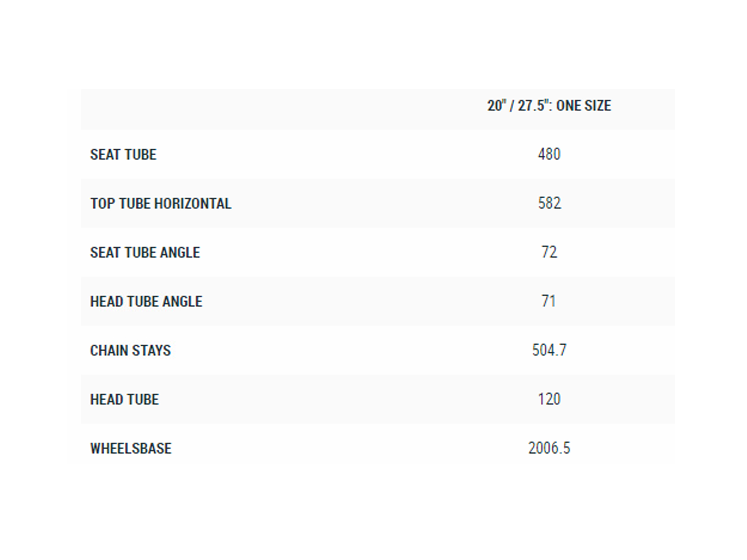Click the head tube value 120
Viewport: 747px width, 560px height.
coord(549,399)
